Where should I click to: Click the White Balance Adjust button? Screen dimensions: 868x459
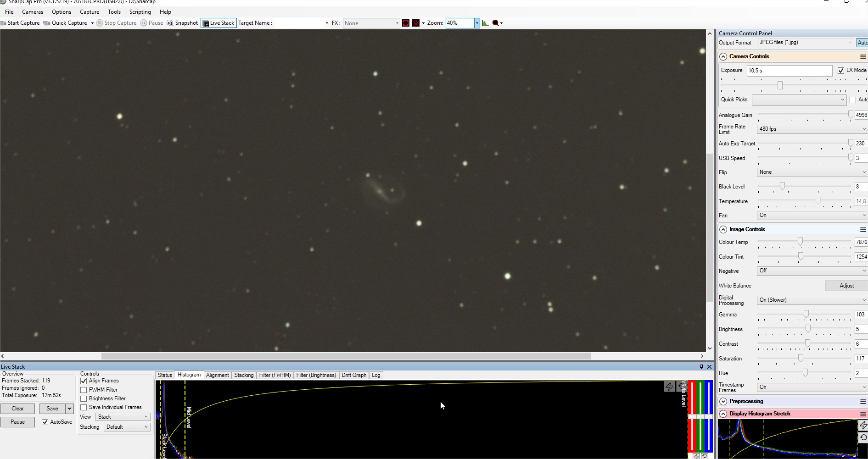[x=846, y=286]
